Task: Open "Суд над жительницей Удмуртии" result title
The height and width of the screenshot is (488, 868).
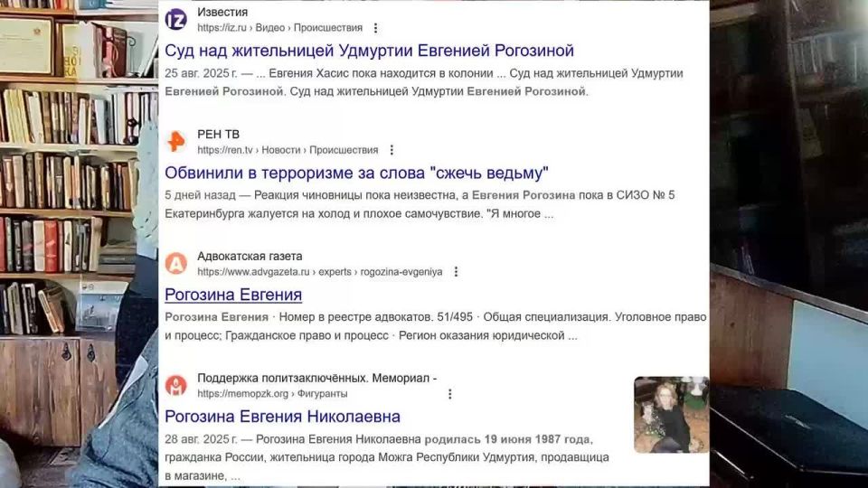Action: 369,51
